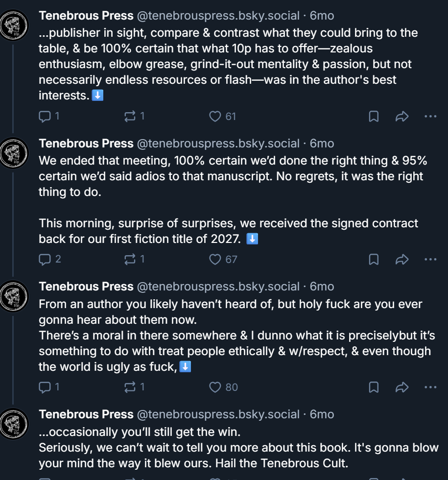Repost the "We ended that meeting" post
The image size is (448, 480).
point(130,259)
